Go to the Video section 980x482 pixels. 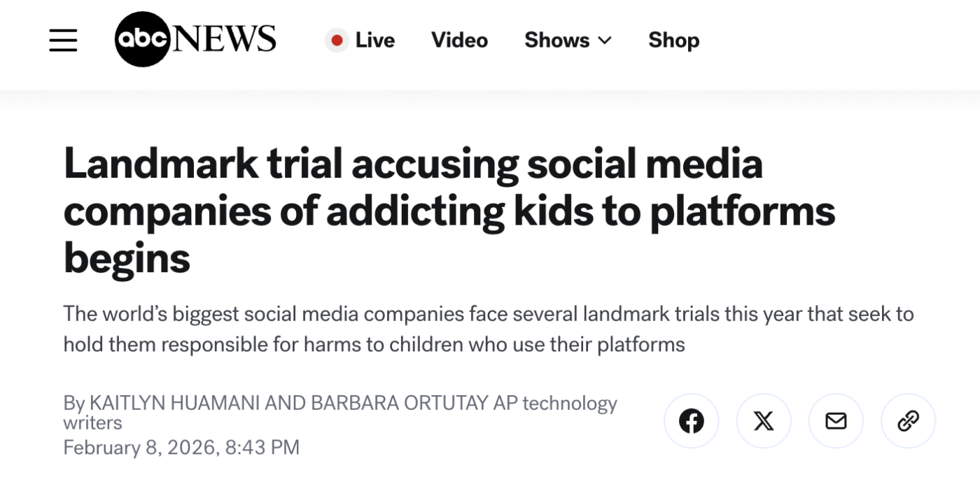pos(459,41)
